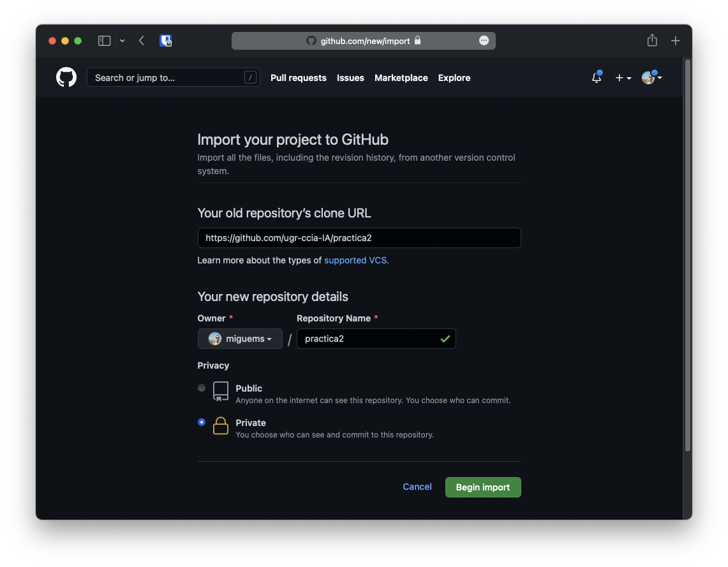Click the Import your project to GitHub heading
The height and width of the screenshot is (567, 728).
coord(293,140)
